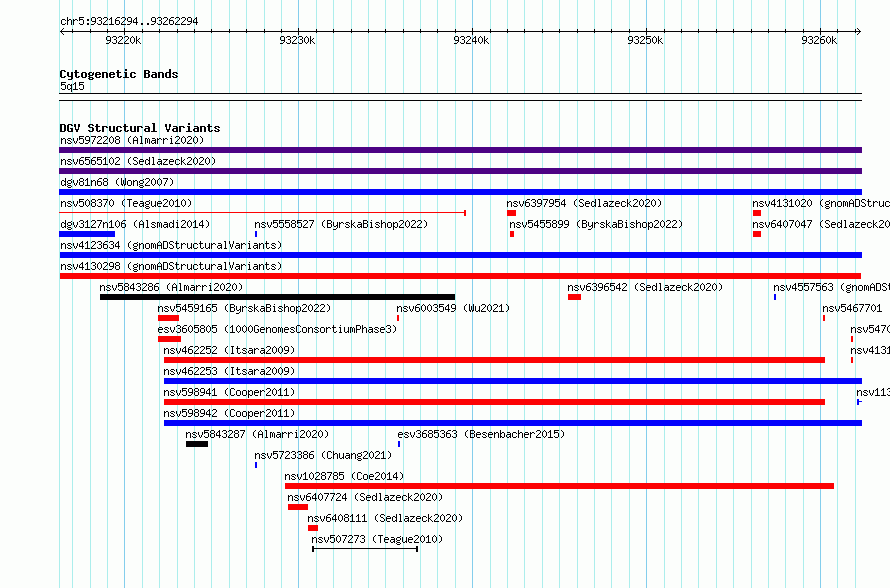Screen dimensions: 890x588
Task: Click the chr5:93216294..93262294 coordinate text
Action: (129, 21)
